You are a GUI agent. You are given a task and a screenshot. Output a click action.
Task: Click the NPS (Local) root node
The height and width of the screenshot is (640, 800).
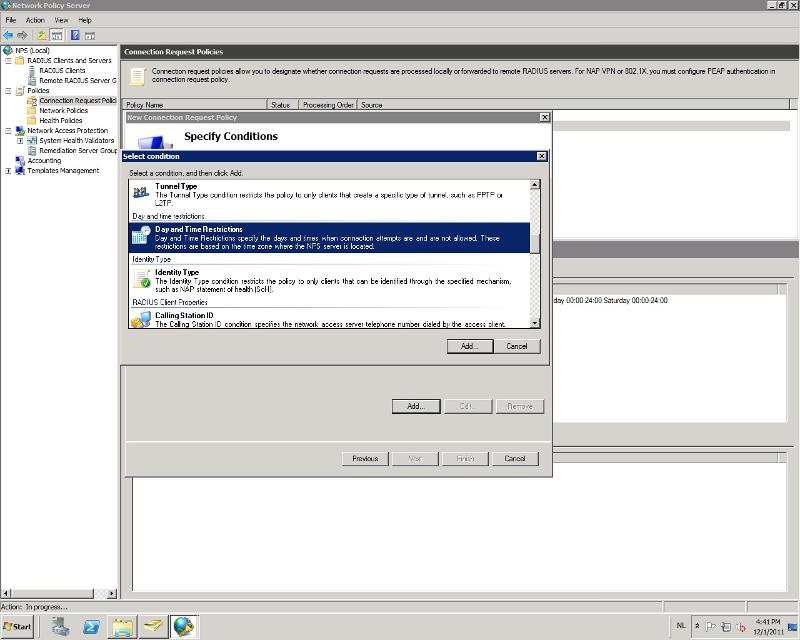pyautogui.click(x=32, y=50)
